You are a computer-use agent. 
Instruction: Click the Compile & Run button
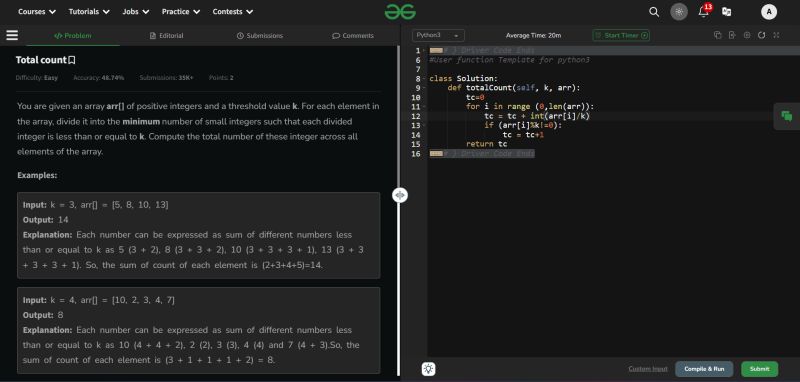click(704, 369)
